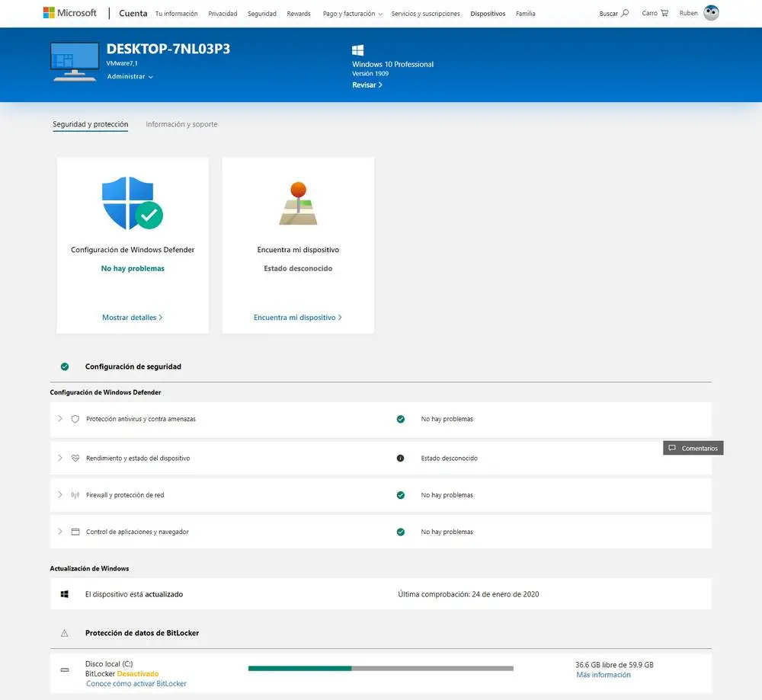This screenshot has height=700, width=762.
Task: Click shield icon in Protección antivirus row
Action: (75, 419)
